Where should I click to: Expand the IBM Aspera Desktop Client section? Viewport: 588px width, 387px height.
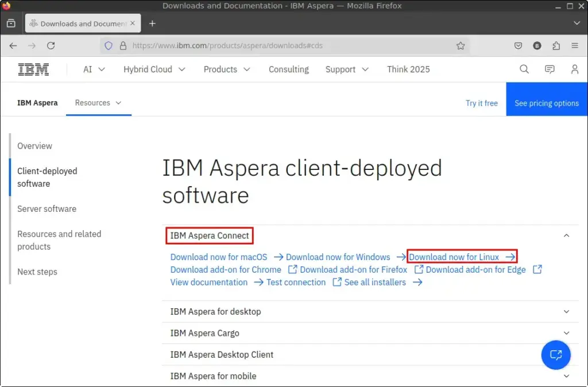click(x=370, y=354)
